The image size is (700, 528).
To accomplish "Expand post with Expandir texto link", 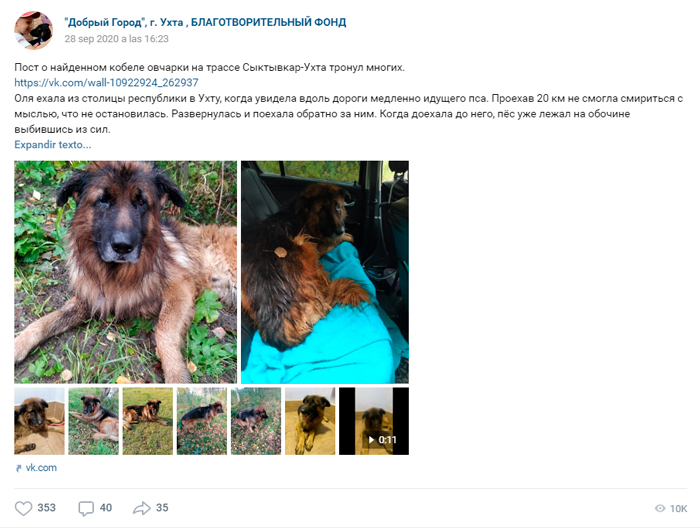I will [53, 145].
